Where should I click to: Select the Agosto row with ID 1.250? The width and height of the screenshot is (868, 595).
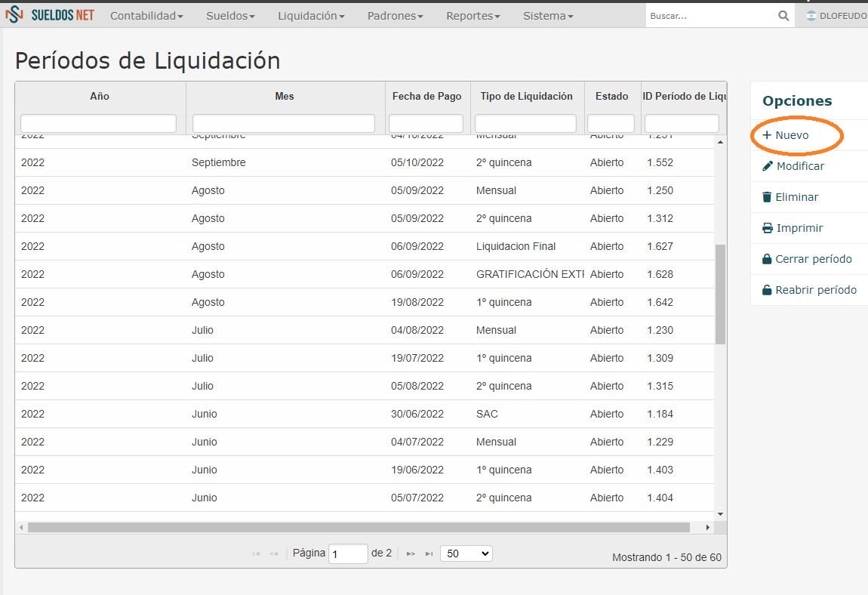(x=365, y=190)
